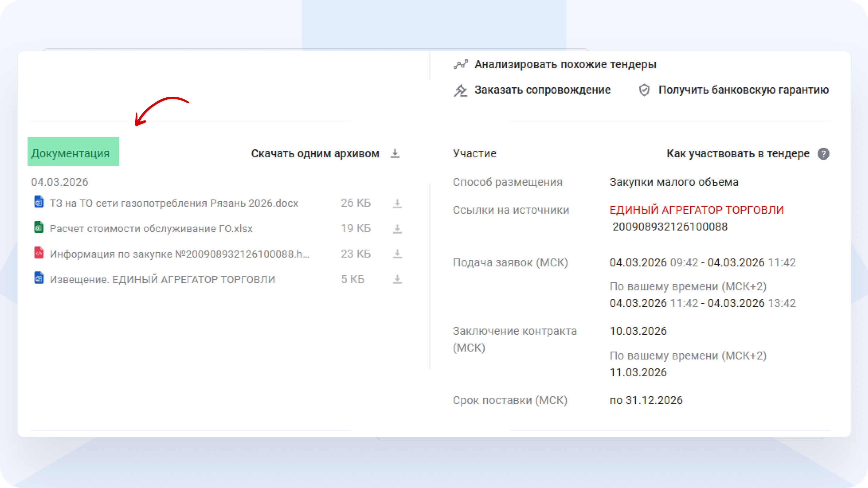
Task: Click the graph icon beside Анализировать похожие тендеры
Action: (x=460, y=64)
